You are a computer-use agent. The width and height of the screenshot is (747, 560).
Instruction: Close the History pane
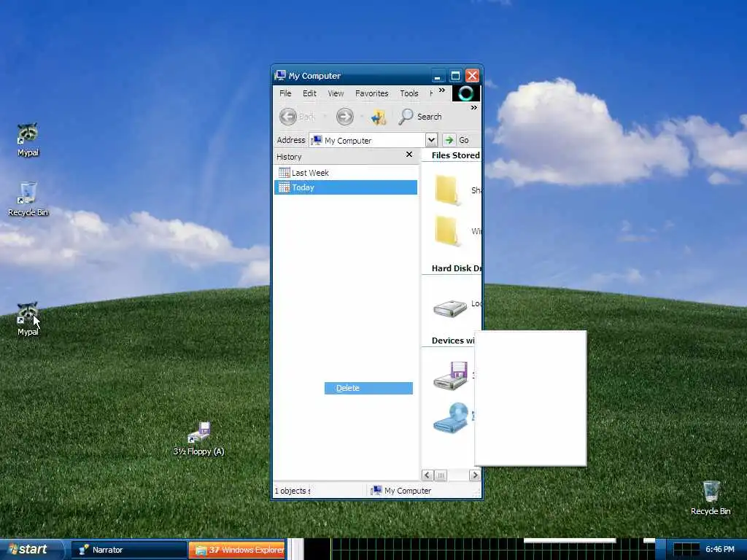[409, 155]
